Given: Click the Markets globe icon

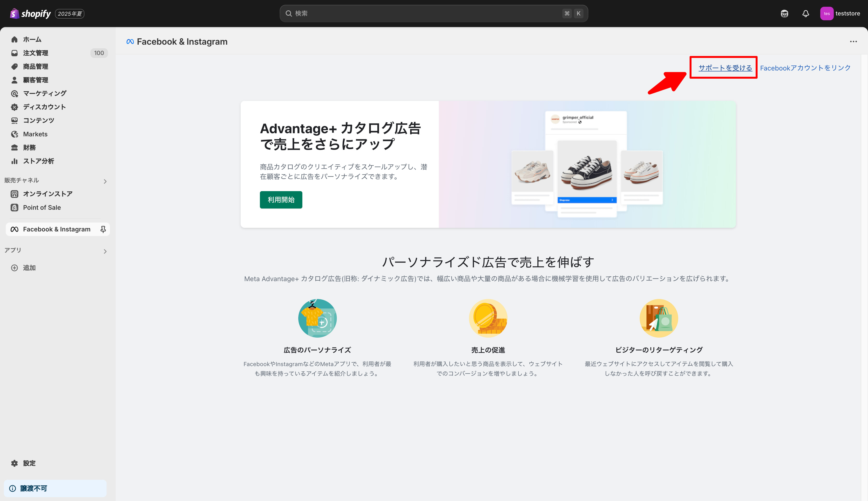Looking at the screenshot, I should 14,134.
